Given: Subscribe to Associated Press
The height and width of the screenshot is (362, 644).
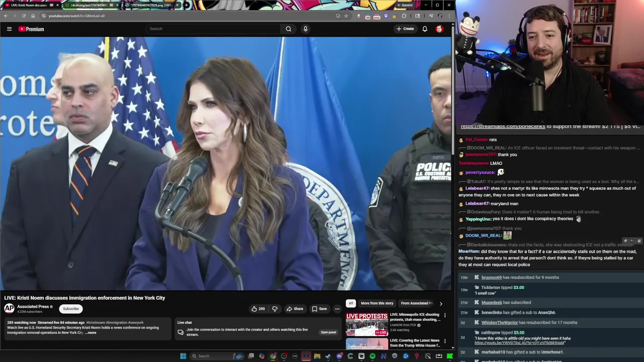Looking at the screenshot, I should pyautogui.click(x=71, y=309).
